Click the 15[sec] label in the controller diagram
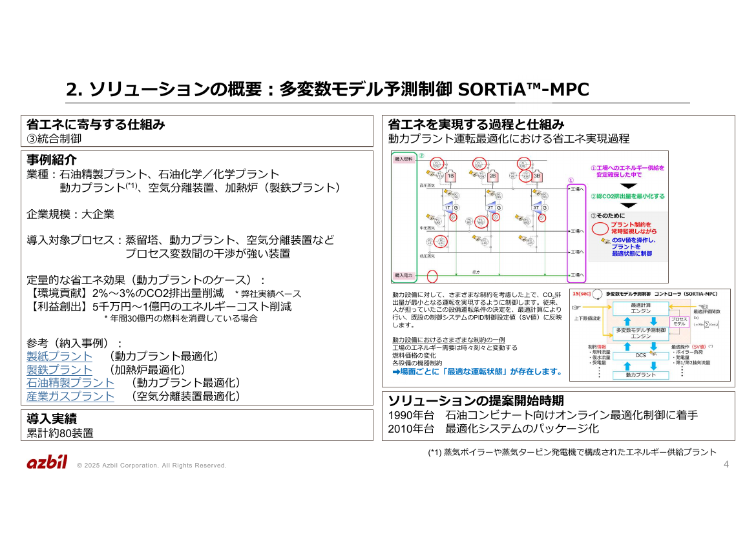 click(x=582, y=294)
